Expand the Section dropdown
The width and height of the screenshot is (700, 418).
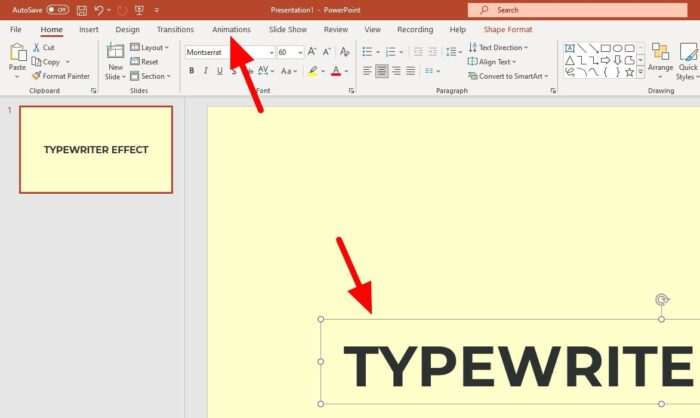150,76
